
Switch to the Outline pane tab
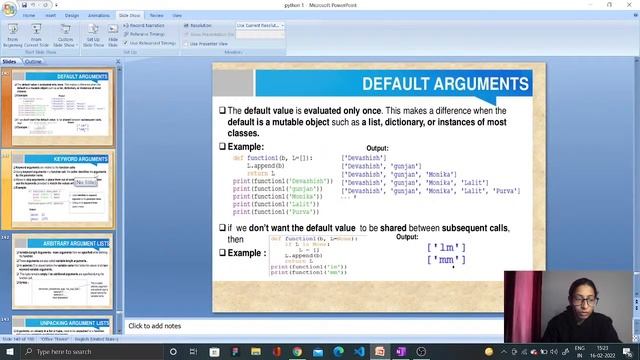pyautogui.click(x=33, y=62)
